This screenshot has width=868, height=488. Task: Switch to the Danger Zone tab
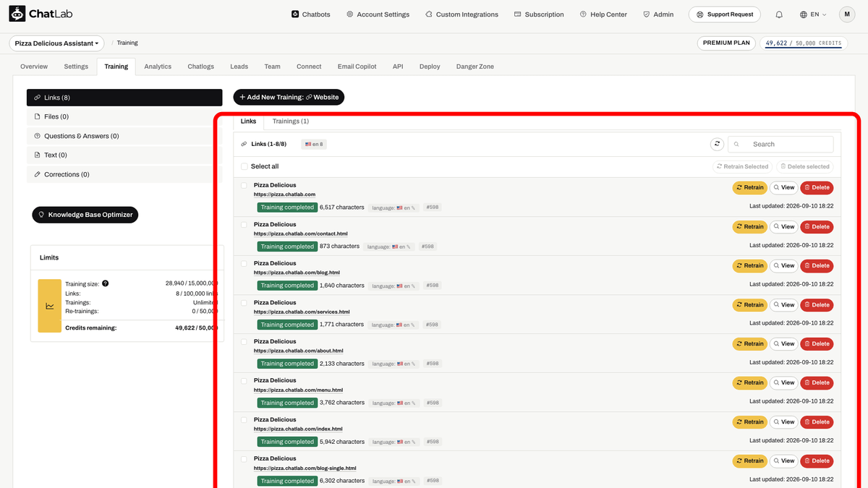tap(475, 67)
